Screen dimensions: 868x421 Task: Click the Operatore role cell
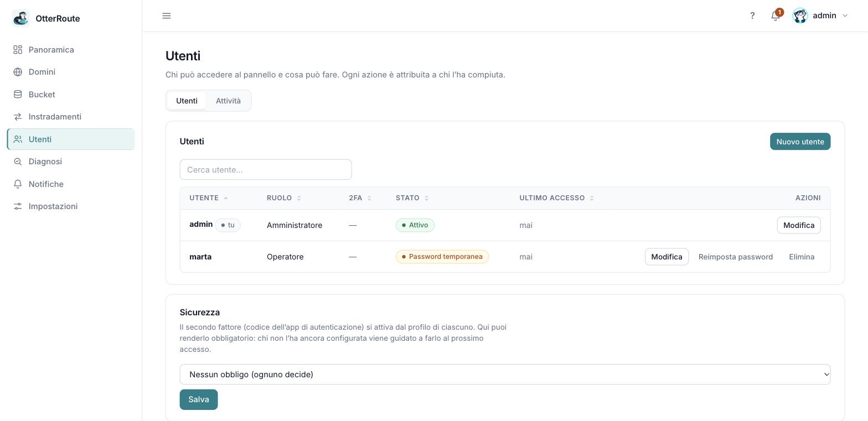point(285,257)
